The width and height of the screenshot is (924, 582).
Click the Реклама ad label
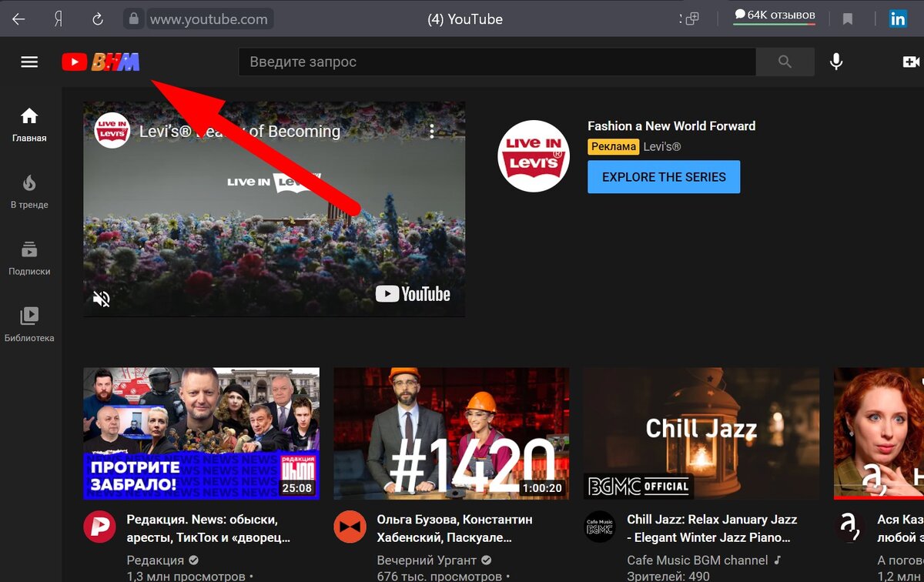click(x=614, y=146)
